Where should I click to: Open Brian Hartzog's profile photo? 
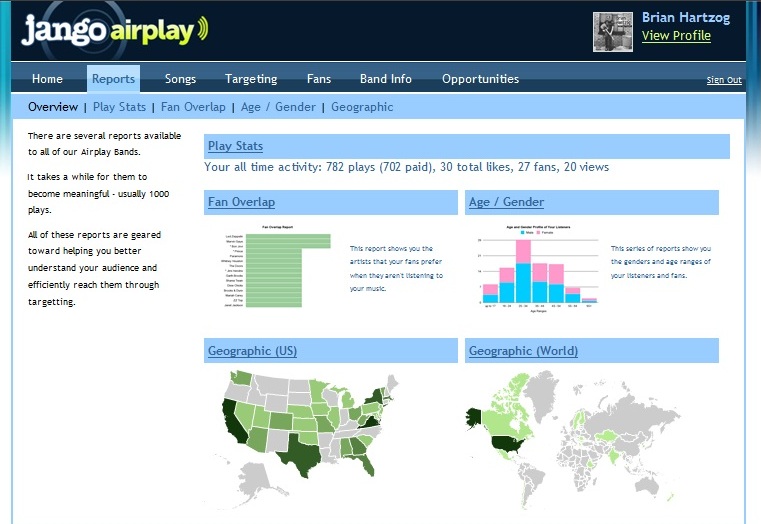pos(613,32)
